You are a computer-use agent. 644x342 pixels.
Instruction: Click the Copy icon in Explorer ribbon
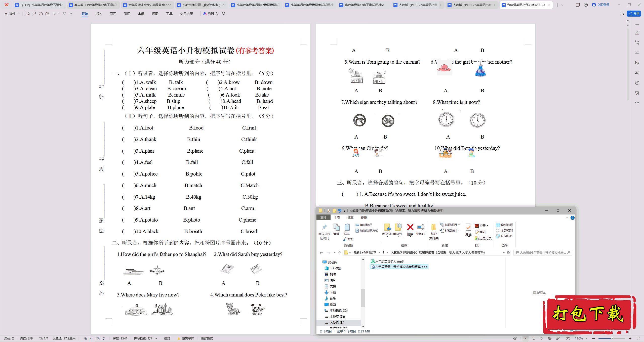pyautogui.click(x=336, y=230)
